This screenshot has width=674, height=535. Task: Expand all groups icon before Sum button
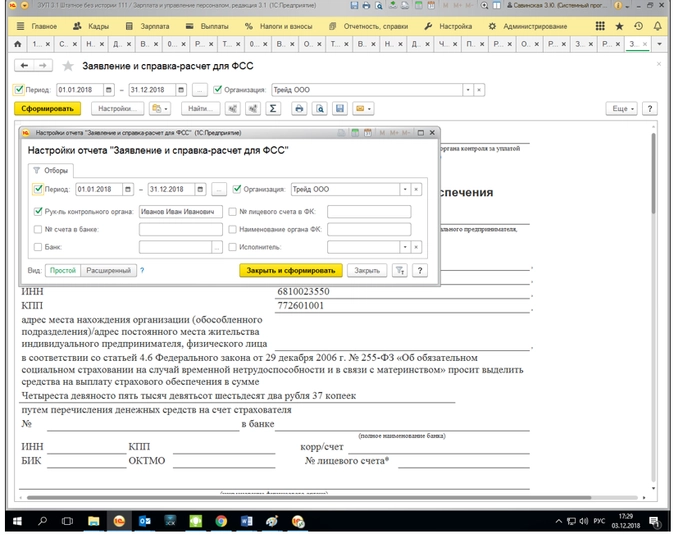(253, 109)
